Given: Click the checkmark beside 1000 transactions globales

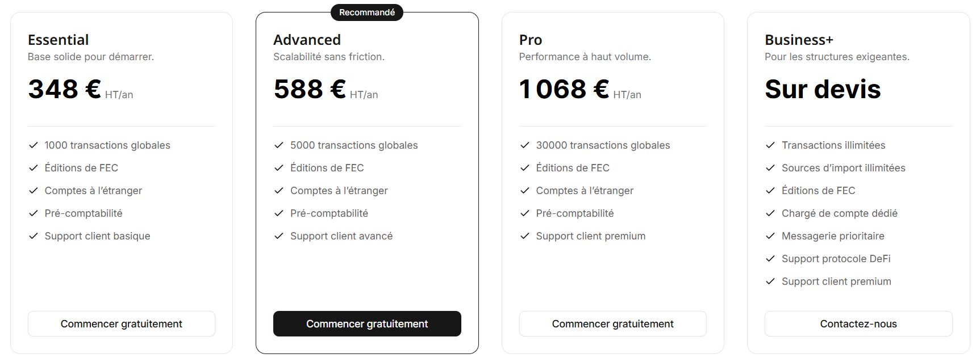Looking at the screenshot, I should (x=33, y=145).
